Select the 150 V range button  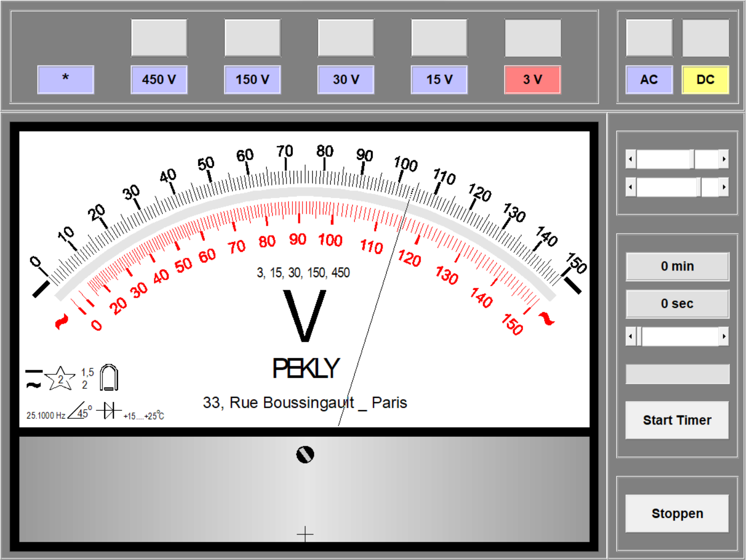(252, 79)
